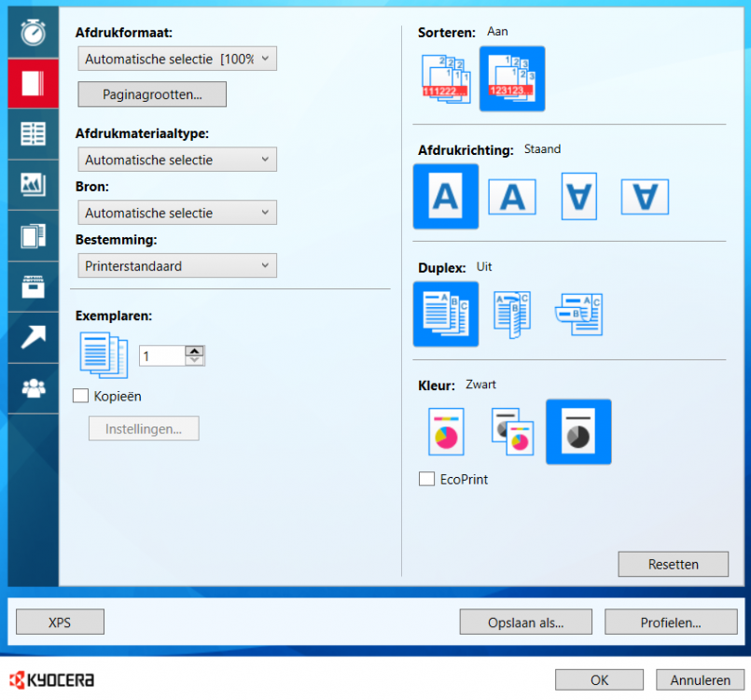Viewport: 751px width, 700px height.
Task: Open the Bron dropdown menu
Action: pos(177,212)
